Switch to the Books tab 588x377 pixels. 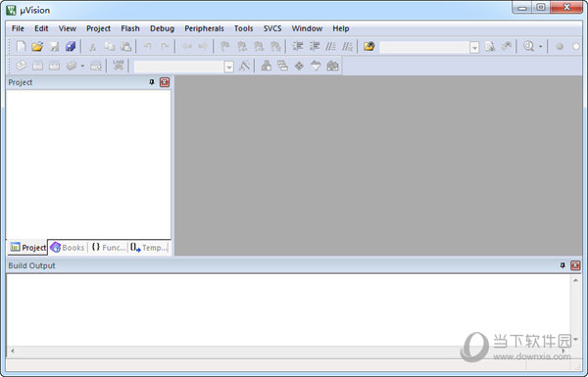click(x=68, y=248)
